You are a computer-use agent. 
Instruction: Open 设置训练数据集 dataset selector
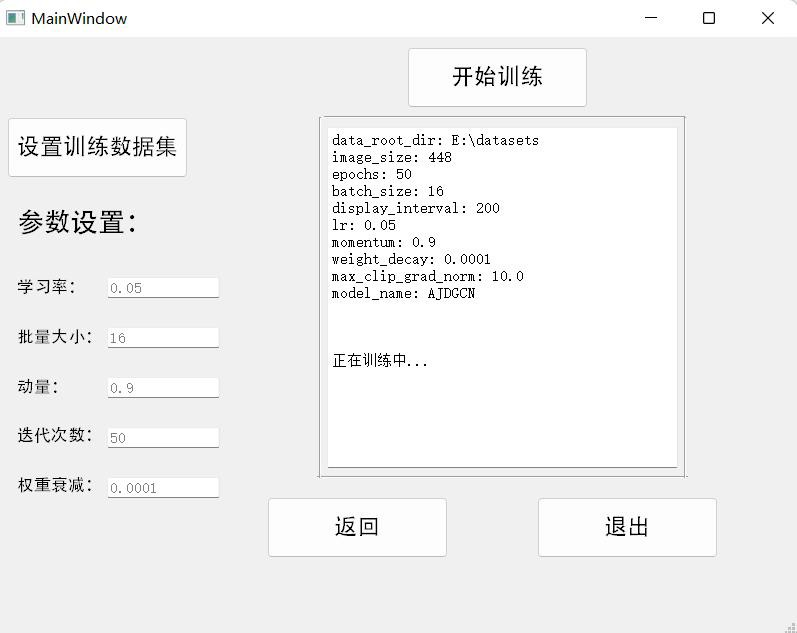98,147
